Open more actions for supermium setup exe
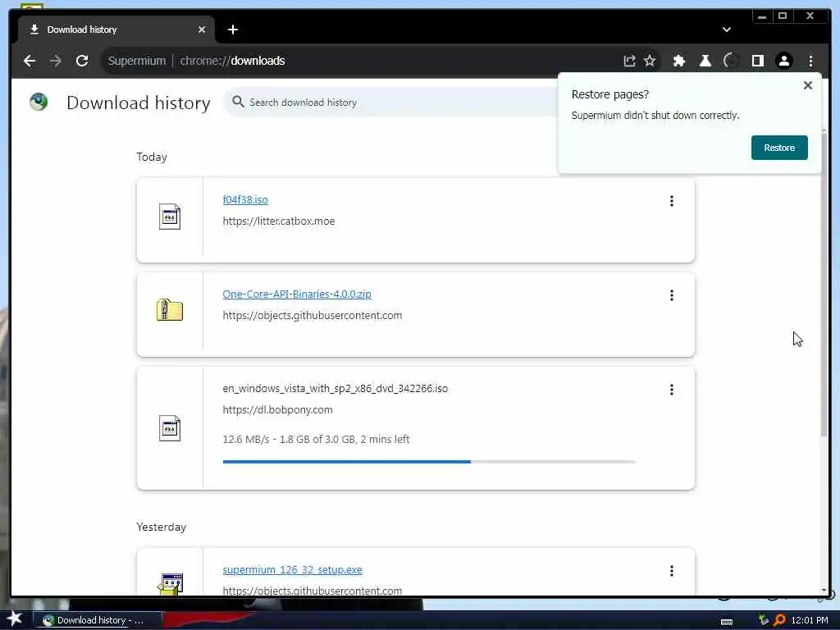The height and width of the screenshot is (630, 840). 671,571
